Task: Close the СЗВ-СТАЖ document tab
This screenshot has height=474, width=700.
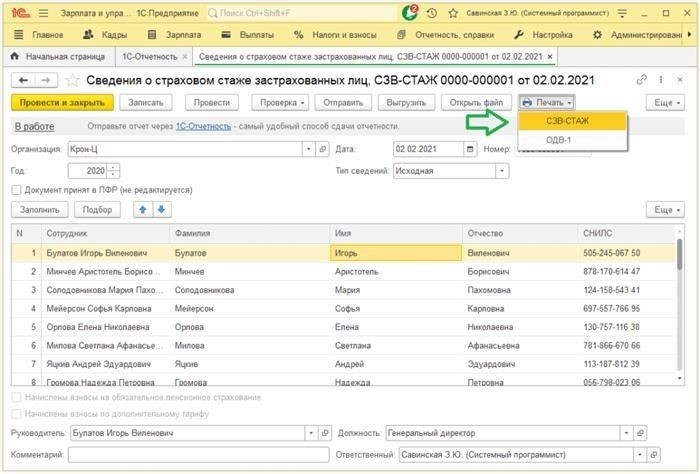Action: pos(550,57)
